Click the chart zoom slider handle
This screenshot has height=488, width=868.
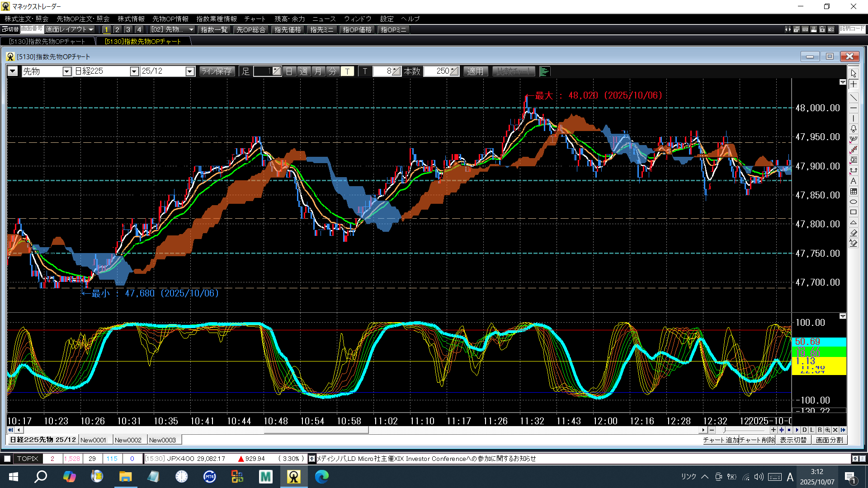tap(724, 430)
